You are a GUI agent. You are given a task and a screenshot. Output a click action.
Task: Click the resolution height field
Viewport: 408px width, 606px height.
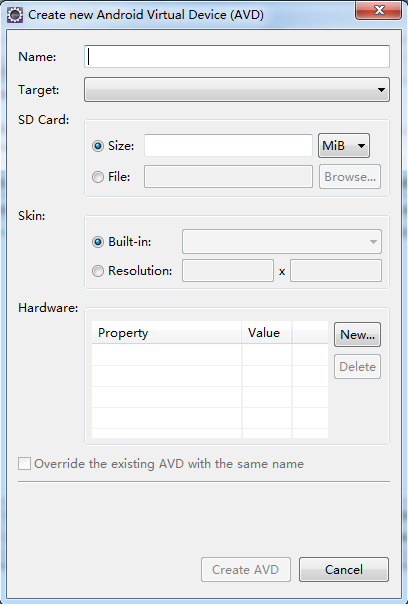click(x=336, y=271)
